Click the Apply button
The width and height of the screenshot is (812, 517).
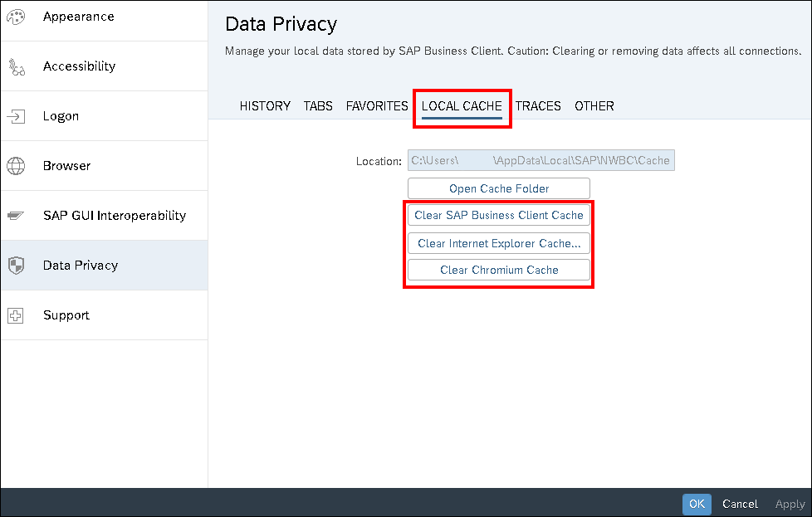[x=790, y=504]
